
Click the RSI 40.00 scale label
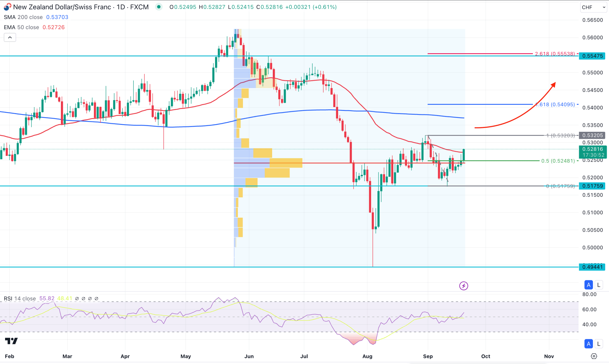click(589, 324)
